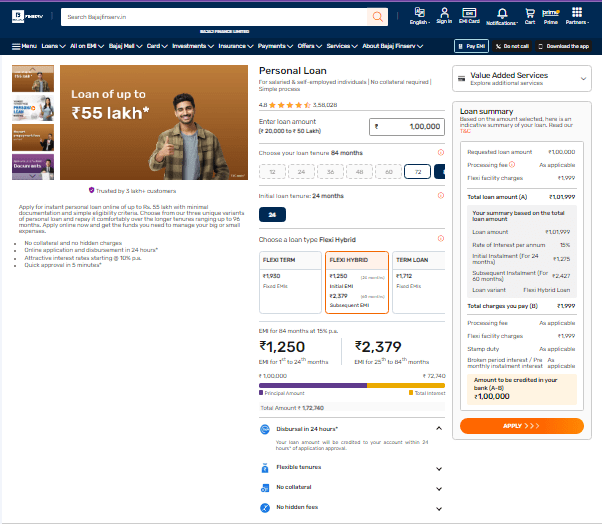
Task: Open the EMI Card icon
Action: point(469,15)
